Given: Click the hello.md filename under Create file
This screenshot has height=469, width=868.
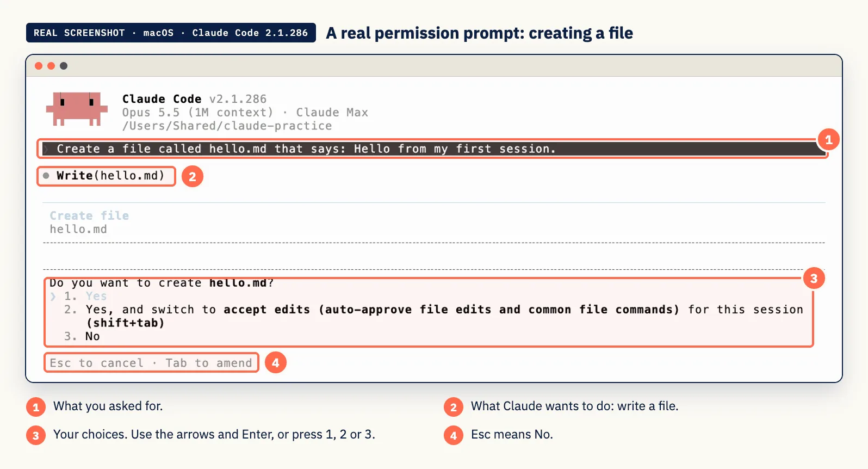Looking at the screenshot, I should [78, 229].
